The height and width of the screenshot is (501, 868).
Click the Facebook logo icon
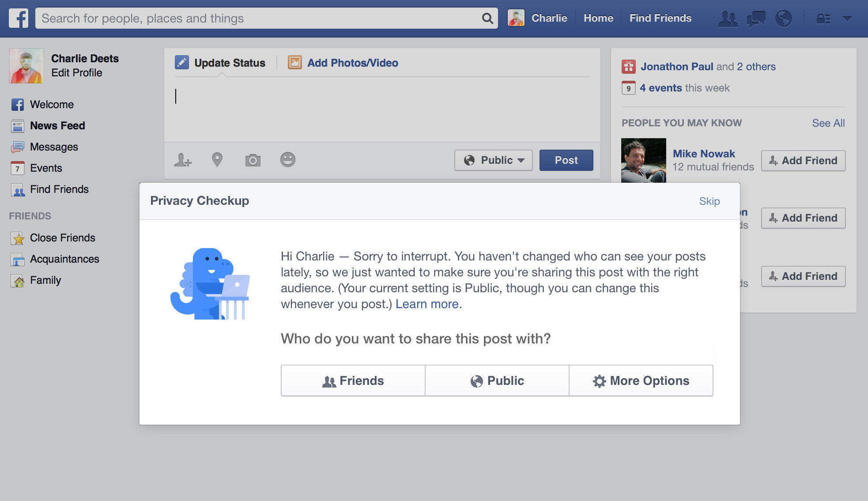pos(19,18)
